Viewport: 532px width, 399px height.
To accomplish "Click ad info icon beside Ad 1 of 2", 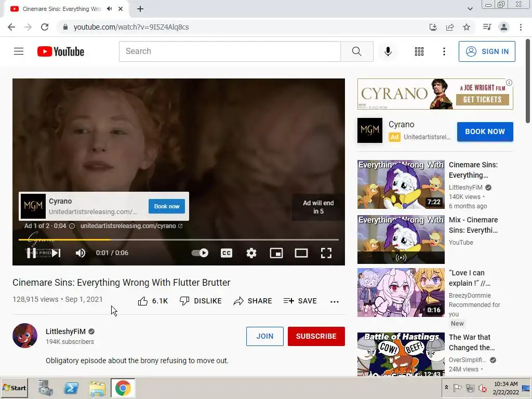I will click(72, 226).
